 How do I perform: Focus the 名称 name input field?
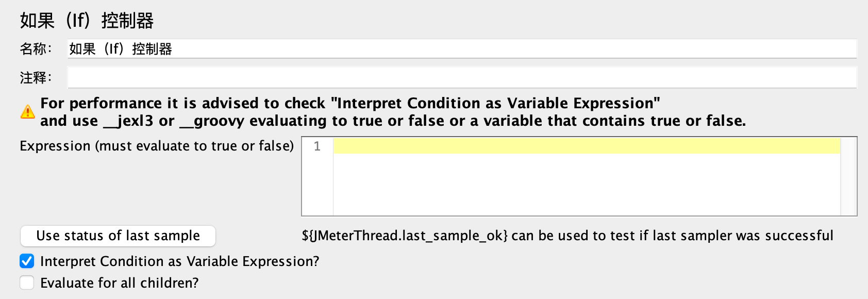[x=462, y=49]
